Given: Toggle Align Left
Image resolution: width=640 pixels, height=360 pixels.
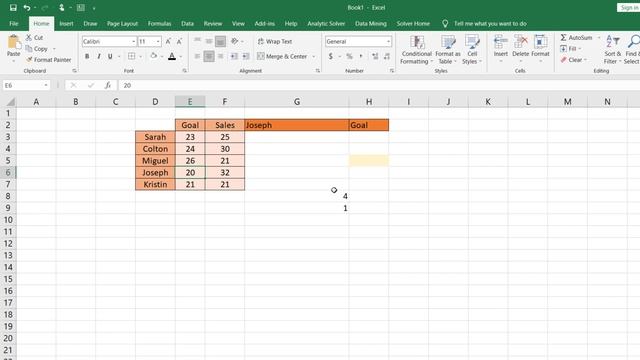Looking at the screenshot, I should [x=197, y=56].
